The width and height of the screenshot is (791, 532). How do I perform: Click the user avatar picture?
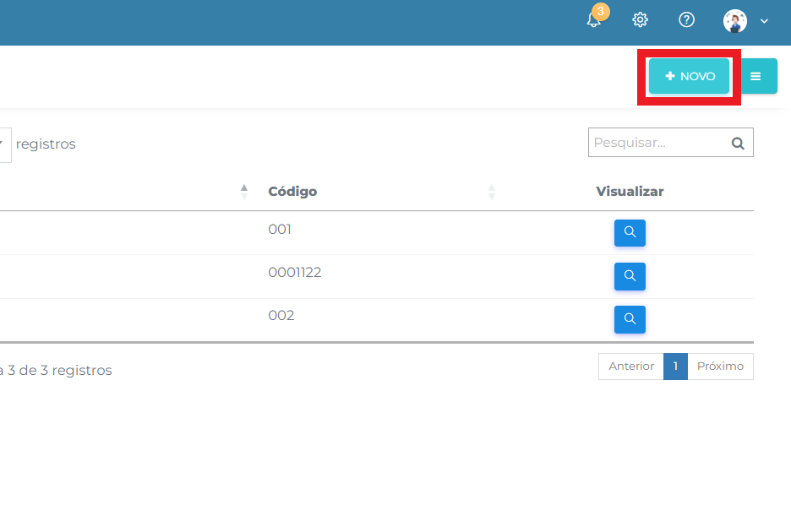click(x=735, y=21)
